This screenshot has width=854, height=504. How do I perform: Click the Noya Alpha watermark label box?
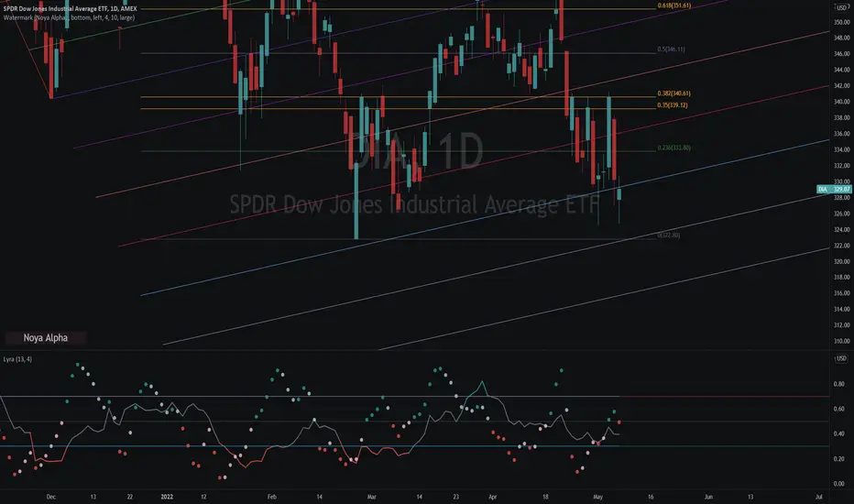46,338
